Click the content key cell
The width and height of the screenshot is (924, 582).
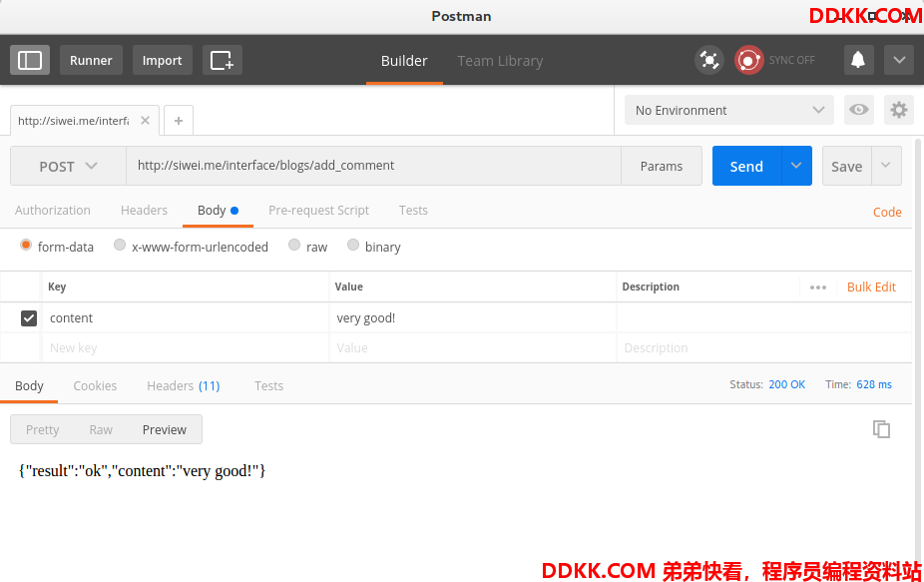coord(186,318)
